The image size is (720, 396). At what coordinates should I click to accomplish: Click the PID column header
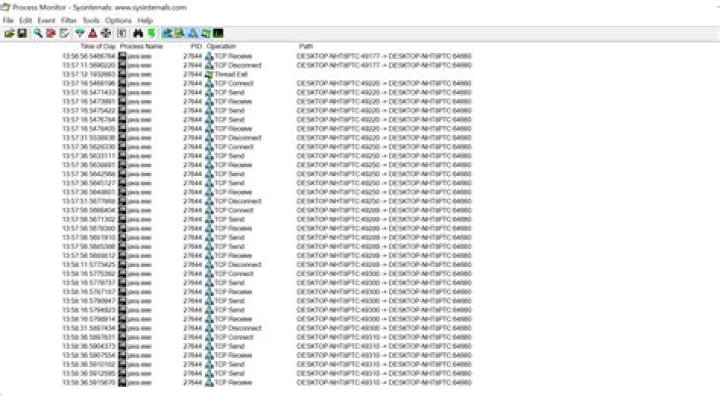pyautogui.click(x=196, y=46)
